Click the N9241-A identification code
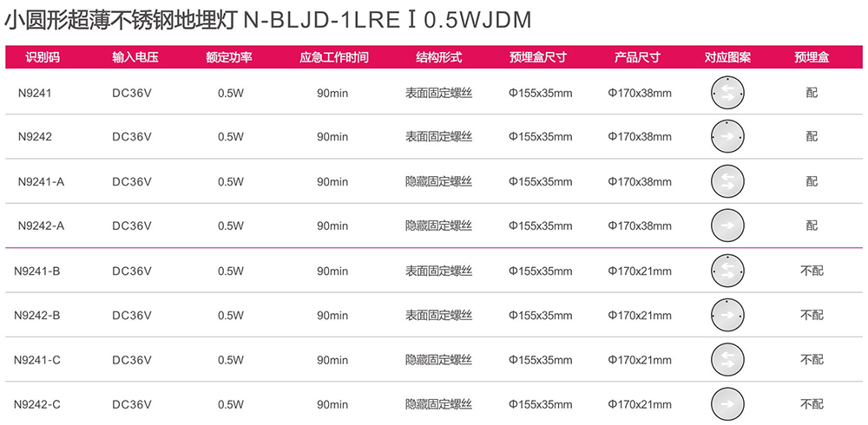Viewport: 868px width, 425px height. tap(41, 181)
